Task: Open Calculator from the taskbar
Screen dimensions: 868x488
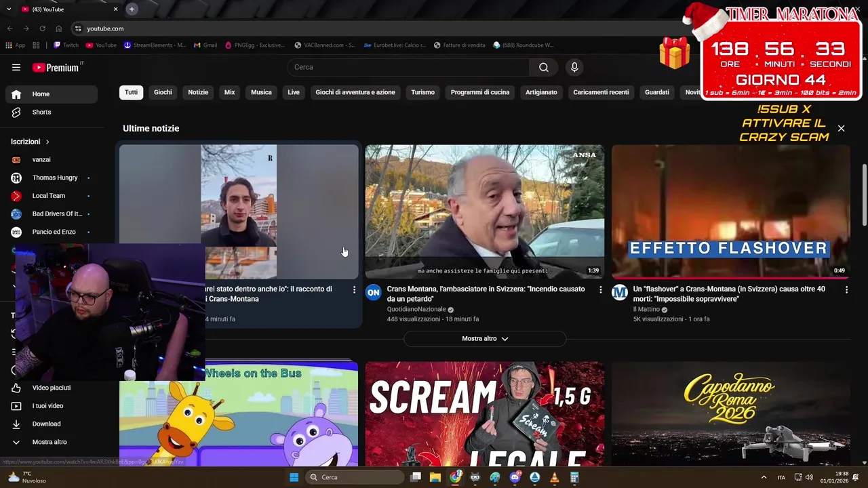Action: (x=574, y=477)
